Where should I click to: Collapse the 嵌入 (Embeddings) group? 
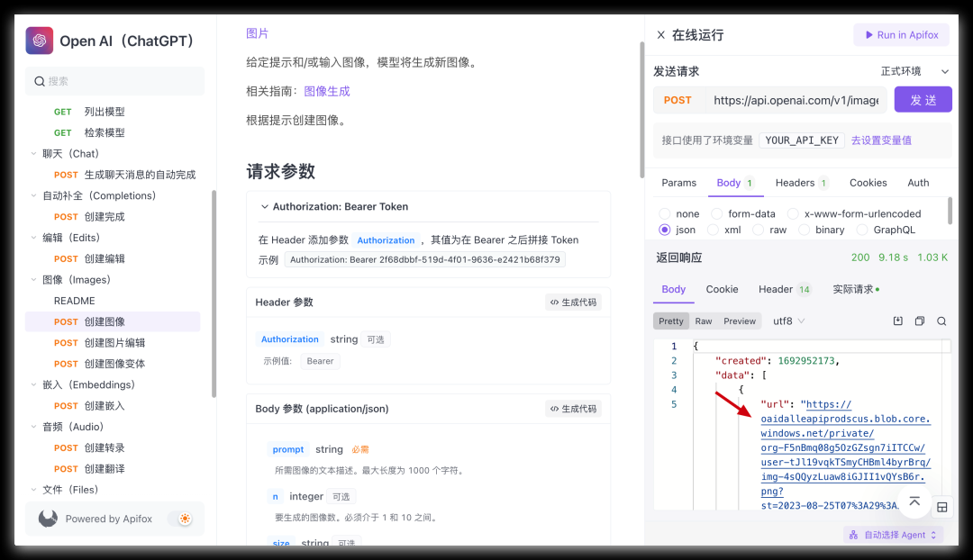pos(33,384)
